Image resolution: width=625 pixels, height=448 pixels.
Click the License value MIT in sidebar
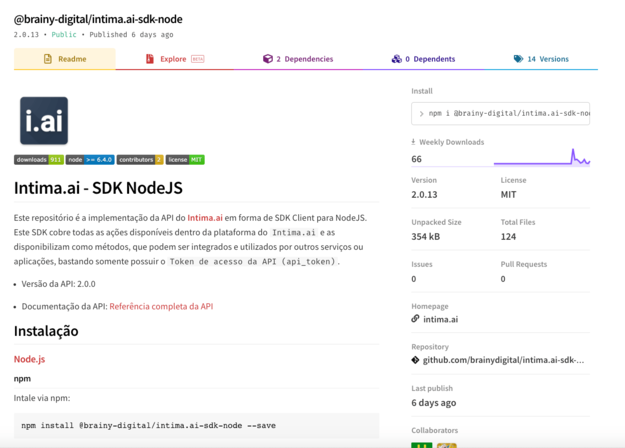pyautogui.click(x=508, y=195)
